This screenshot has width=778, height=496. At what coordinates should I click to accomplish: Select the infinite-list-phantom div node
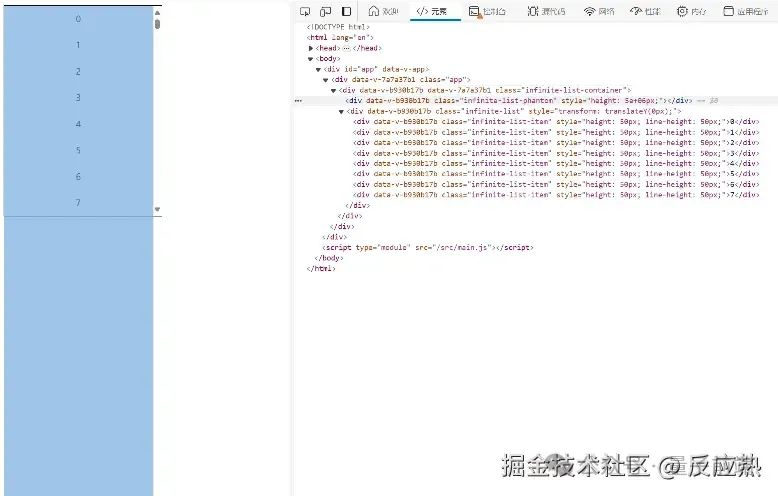pos(519,101)
